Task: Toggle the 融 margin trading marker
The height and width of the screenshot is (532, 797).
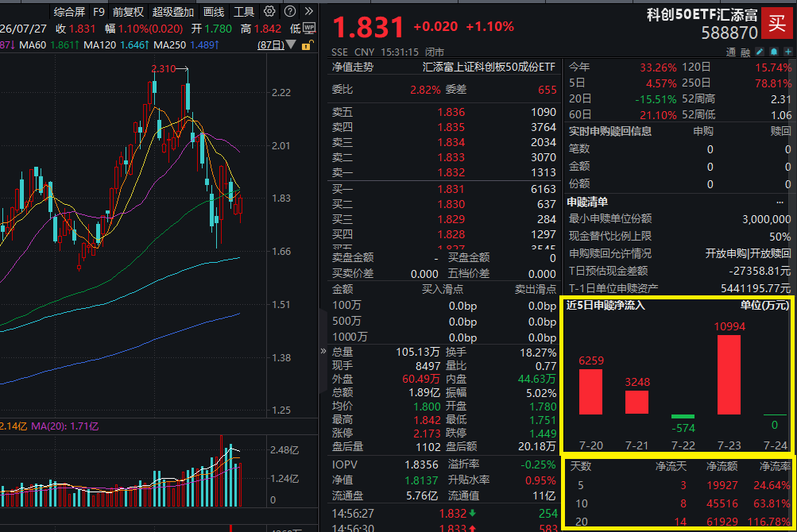Action: (745, 52)
